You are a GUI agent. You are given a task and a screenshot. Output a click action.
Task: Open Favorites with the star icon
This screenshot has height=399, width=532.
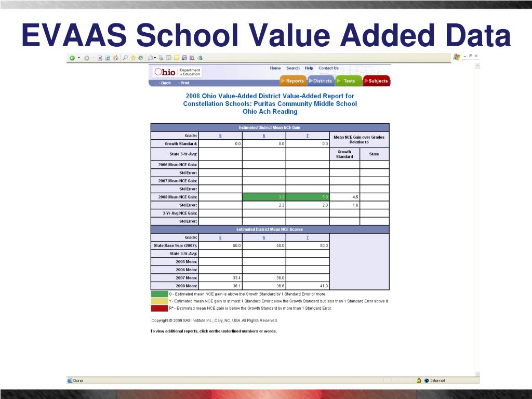[x=133, y=58]
